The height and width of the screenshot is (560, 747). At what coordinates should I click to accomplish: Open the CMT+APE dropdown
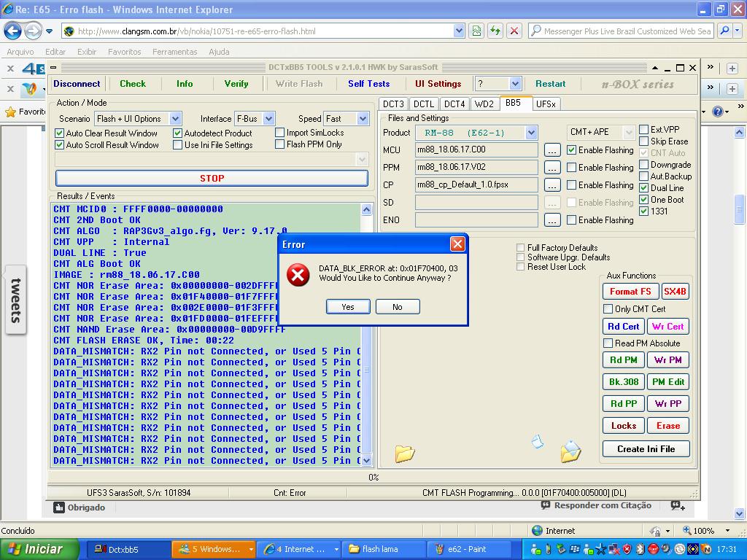629,132
